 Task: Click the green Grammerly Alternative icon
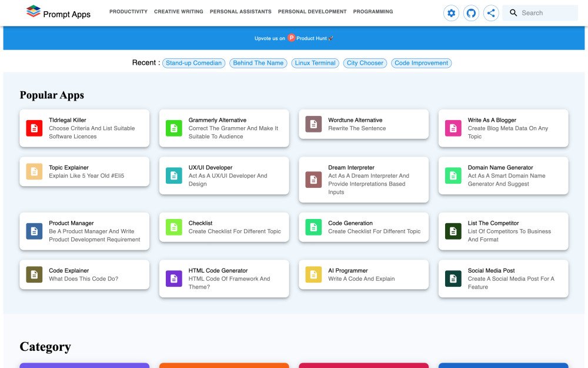(x=173, y=128)
